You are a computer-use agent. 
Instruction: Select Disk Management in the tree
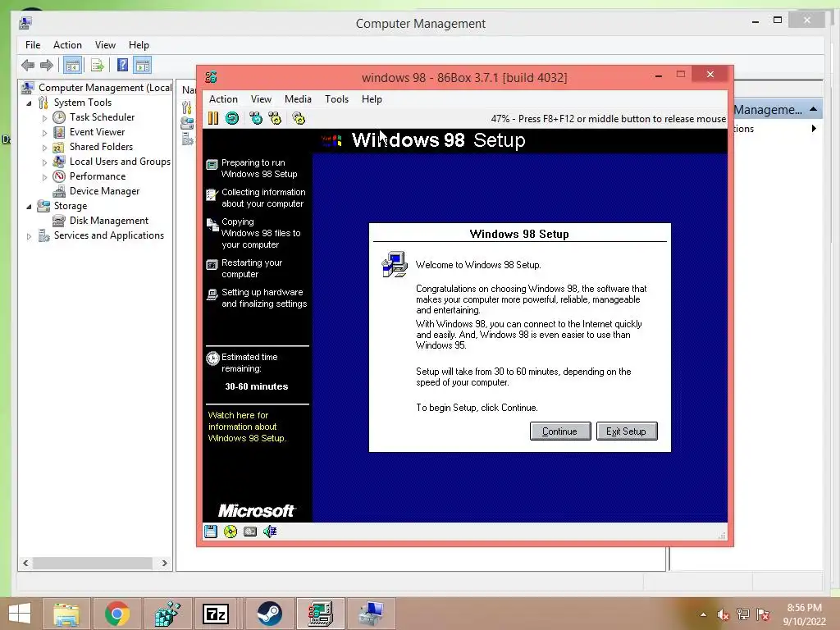(109, 221)
